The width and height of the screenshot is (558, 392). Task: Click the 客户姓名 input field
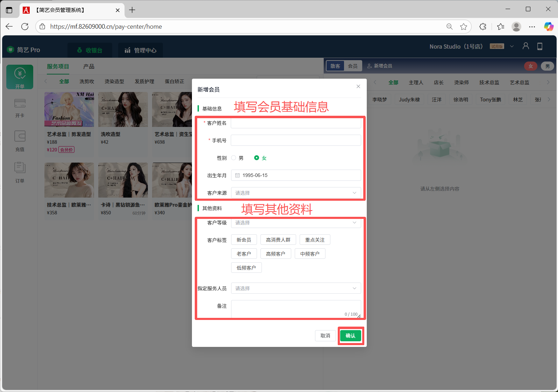(296, 123)
